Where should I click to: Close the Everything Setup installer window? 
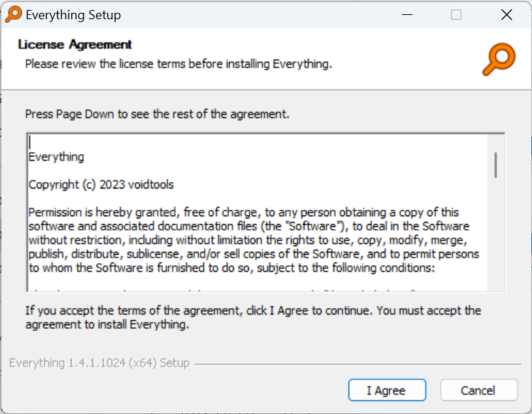pyautogui.click(x=506, y=15)
